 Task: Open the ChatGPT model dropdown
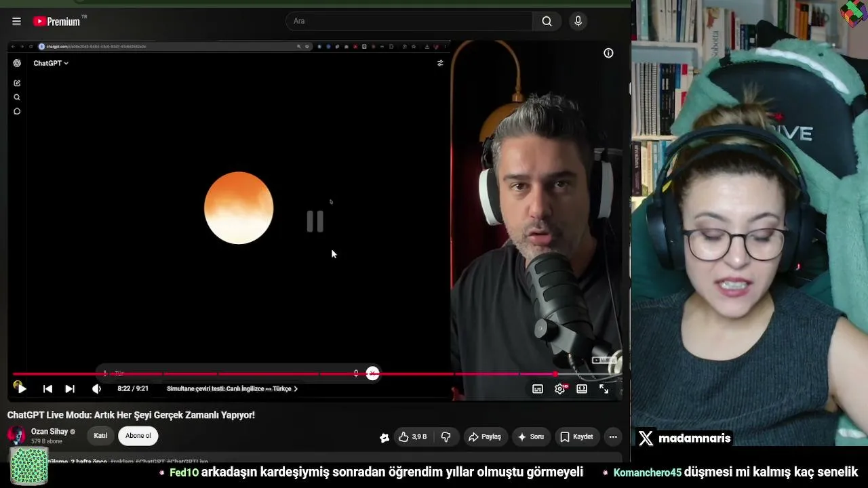[x=51, y=63]
